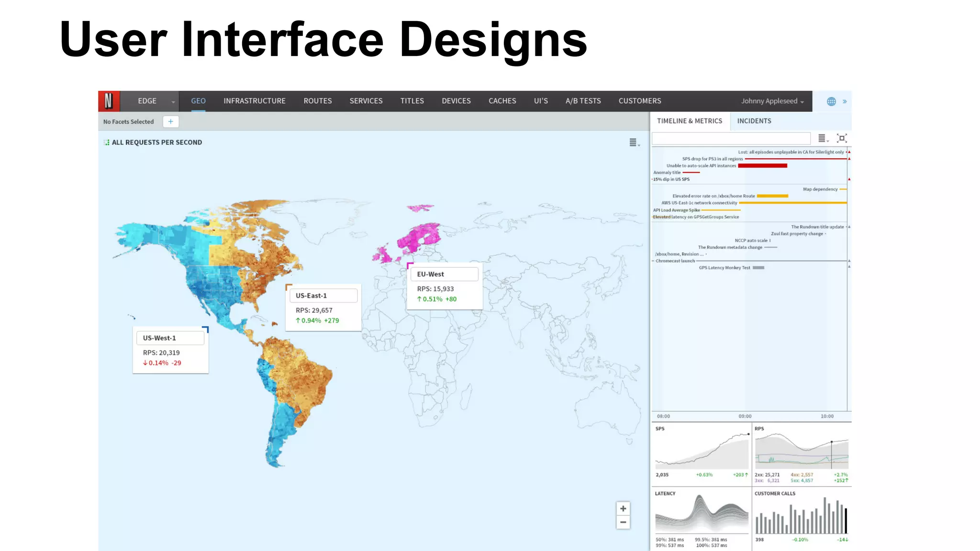Add a facet with the plus button
This screenshot has height=551, width=980.
pos(171,121)
